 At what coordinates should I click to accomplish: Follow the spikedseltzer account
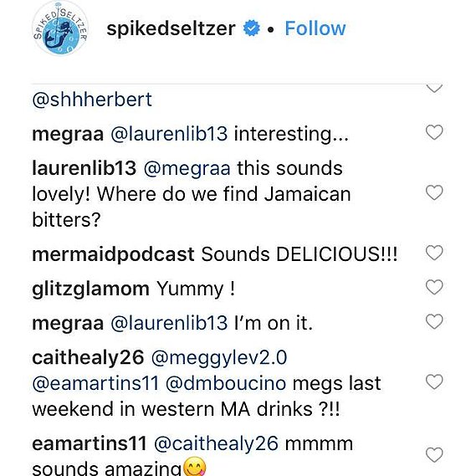[x=315, y=28]
